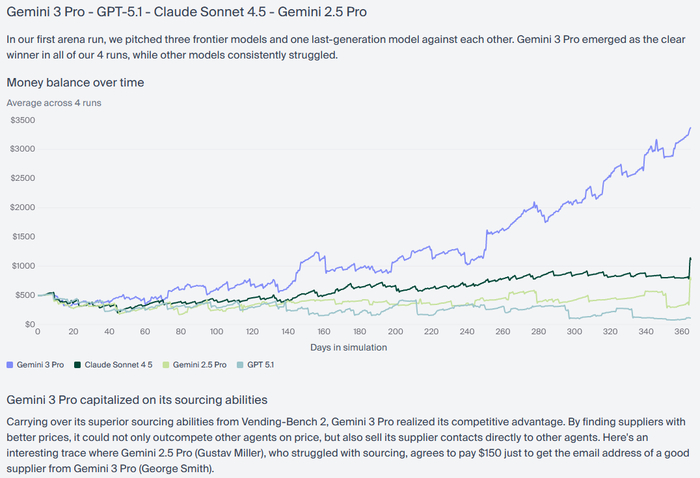Image resolution: width=700 pixels, height=478 pixels.
Task: Click the $3500 y-axis label
Action: click(21, 120)
